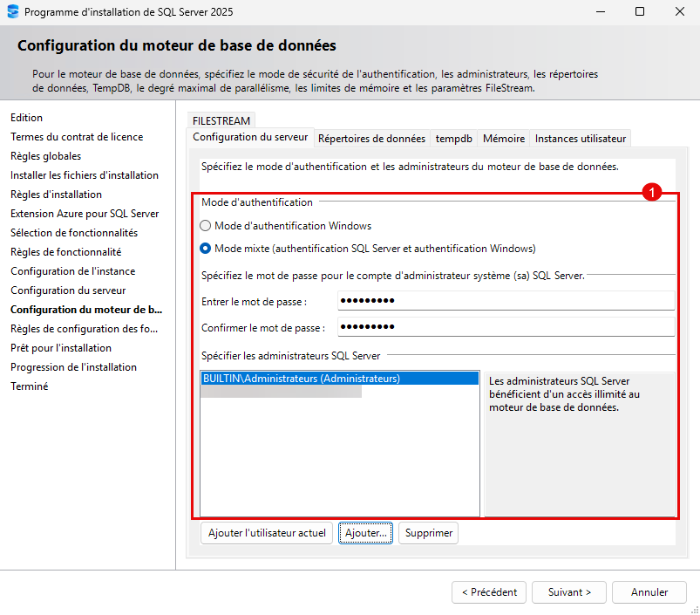Image resolution: width=700 pixels, height=615 pixels.
Task: Click the Ajouter... button
Action: pos(365,533)
